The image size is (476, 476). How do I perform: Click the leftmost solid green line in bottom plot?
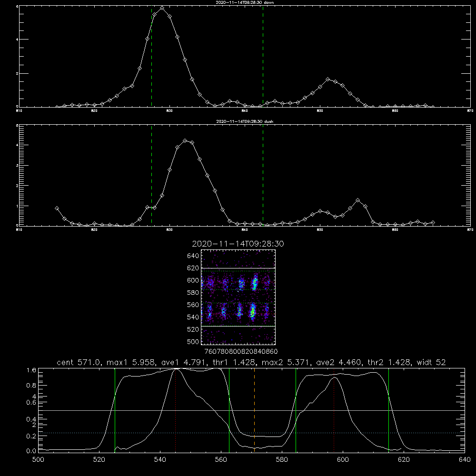[x=115, y=410]
